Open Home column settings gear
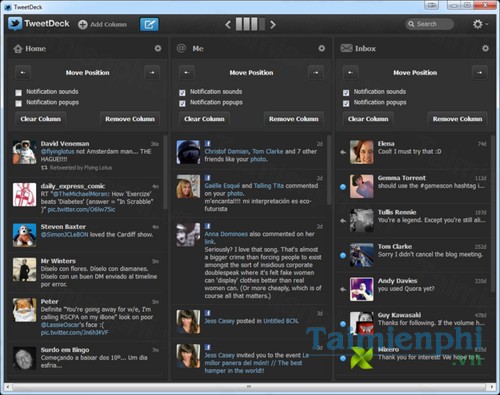 158,48
